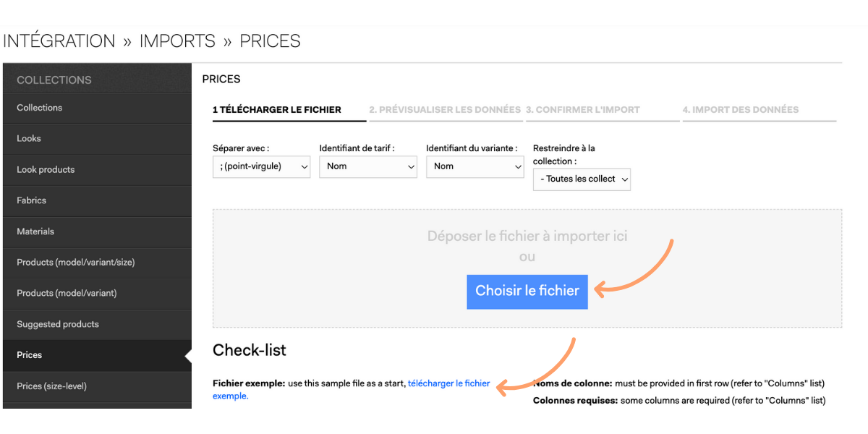
Task: Open Suggested products in sidebar
Action: [97, 324]
